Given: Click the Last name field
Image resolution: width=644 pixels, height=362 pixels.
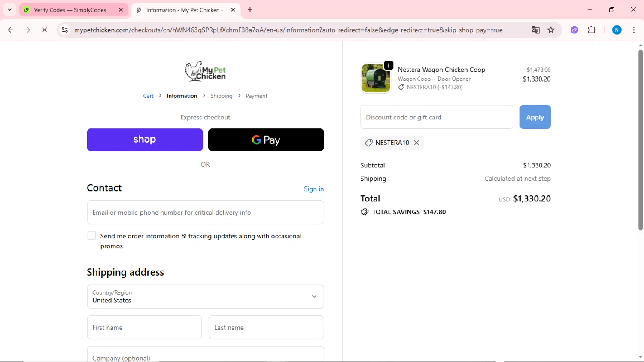Looking at the screenshot, I should click(266, 327).
